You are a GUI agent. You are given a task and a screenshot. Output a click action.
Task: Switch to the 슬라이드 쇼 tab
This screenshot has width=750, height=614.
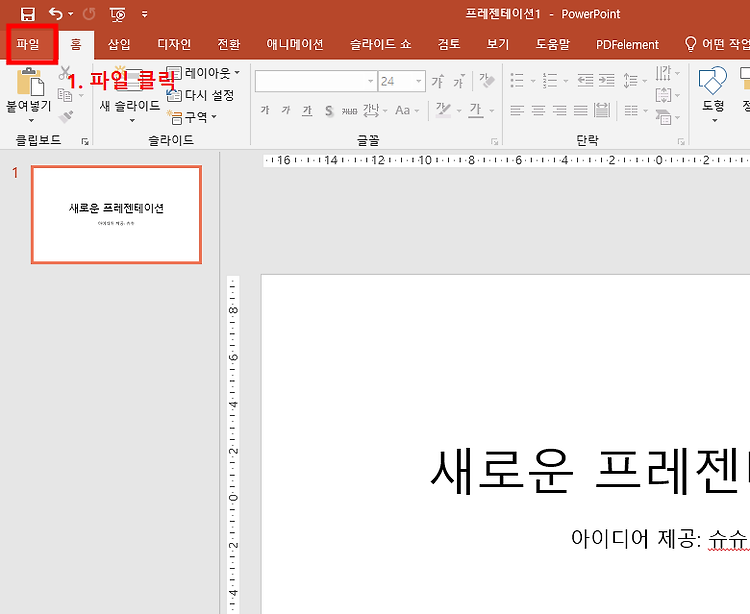[x=380, y=44]
